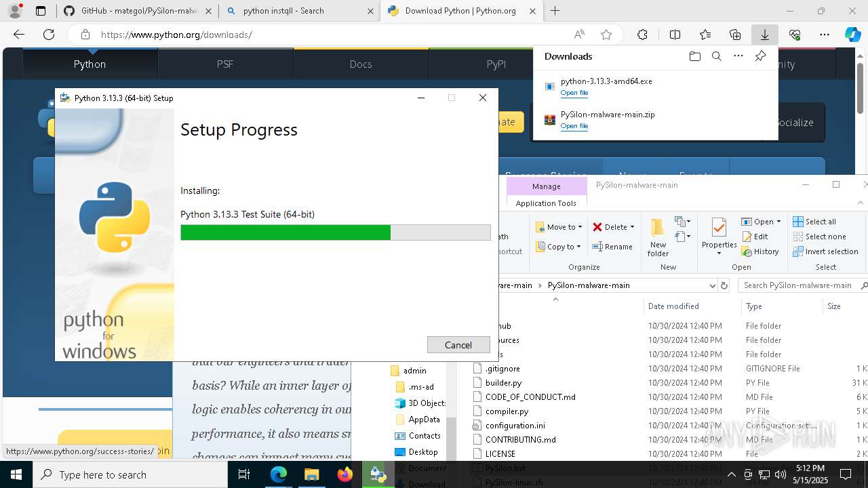Select the PyPI site navigation tab
868x488 pixels.
[x=496, y=64]
